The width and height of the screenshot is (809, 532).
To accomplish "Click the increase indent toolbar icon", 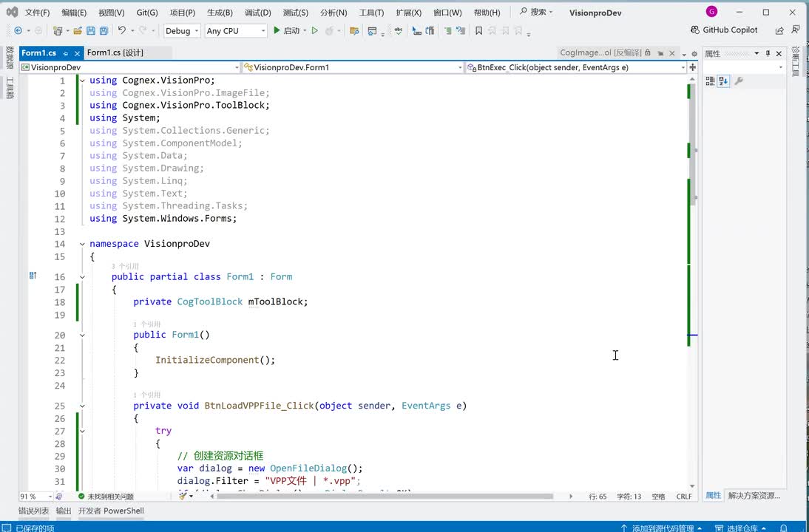I will coord(430,31).
